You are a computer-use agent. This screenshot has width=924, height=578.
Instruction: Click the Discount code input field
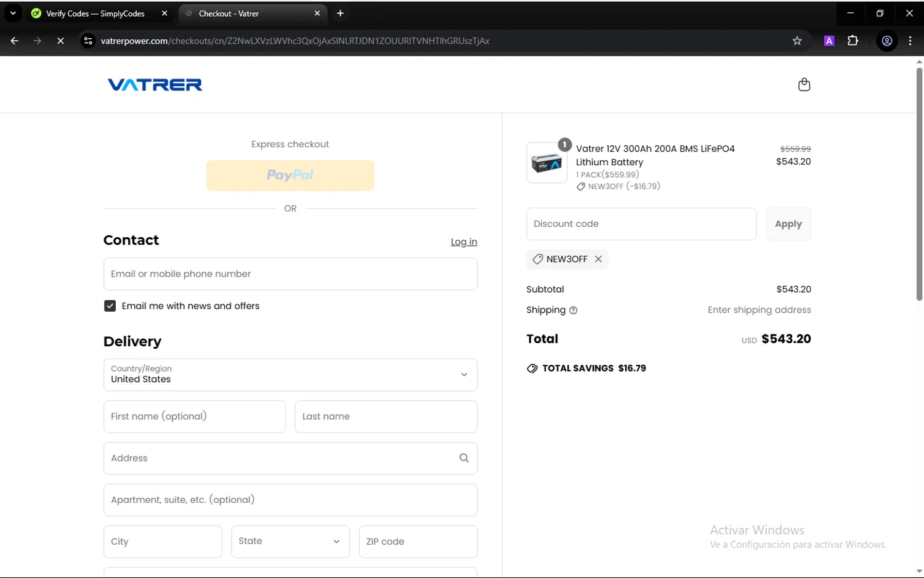click(641, 224)
